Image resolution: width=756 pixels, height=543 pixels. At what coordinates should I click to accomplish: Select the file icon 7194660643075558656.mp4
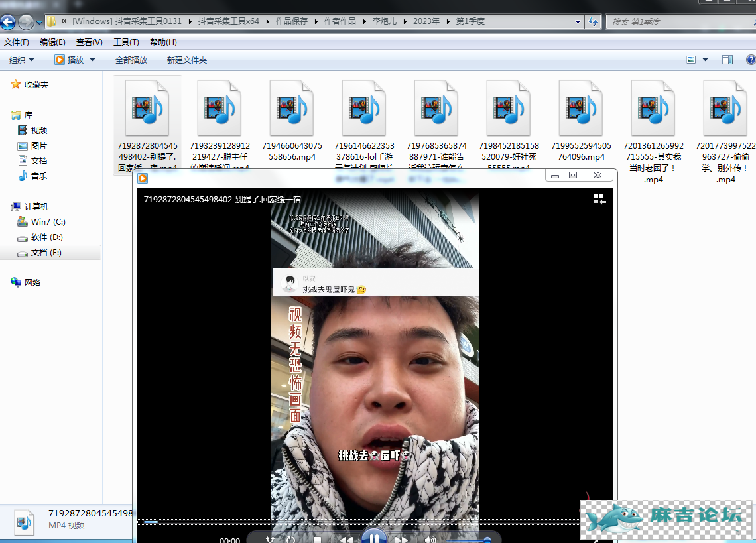coord(292,108)
